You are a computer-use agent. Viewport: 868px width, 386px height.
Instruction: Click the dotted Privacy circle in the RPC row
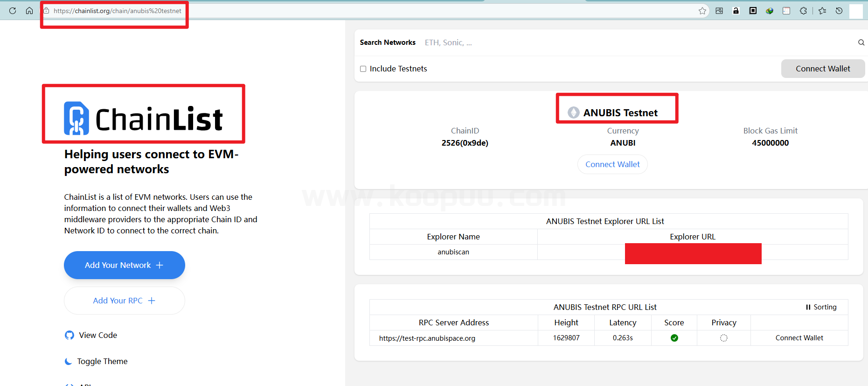click(x=724, y=338)
